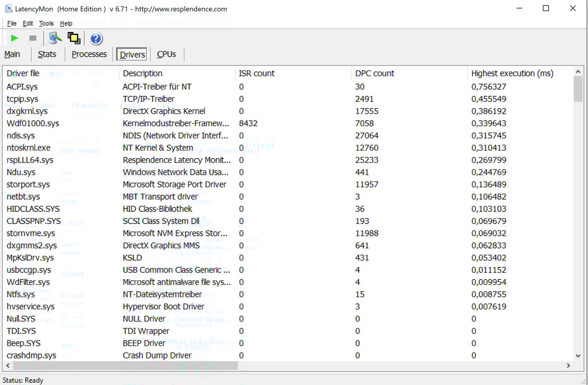Screen dimensions: 588x385
Task: Click DPC count value 27064
Action: (x=367, y=135)
